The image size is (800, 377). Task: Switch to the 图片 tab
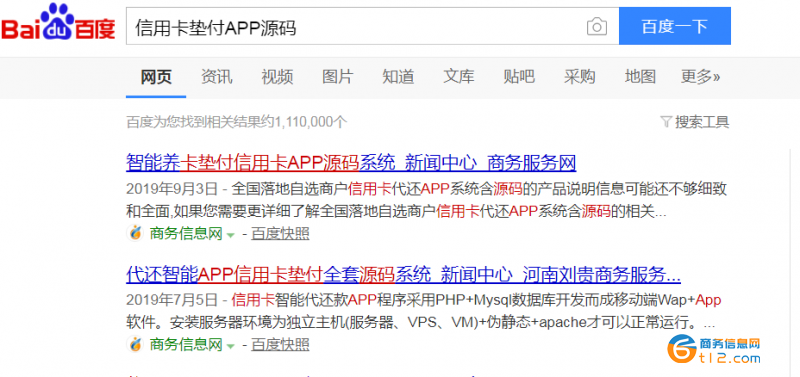337,77
